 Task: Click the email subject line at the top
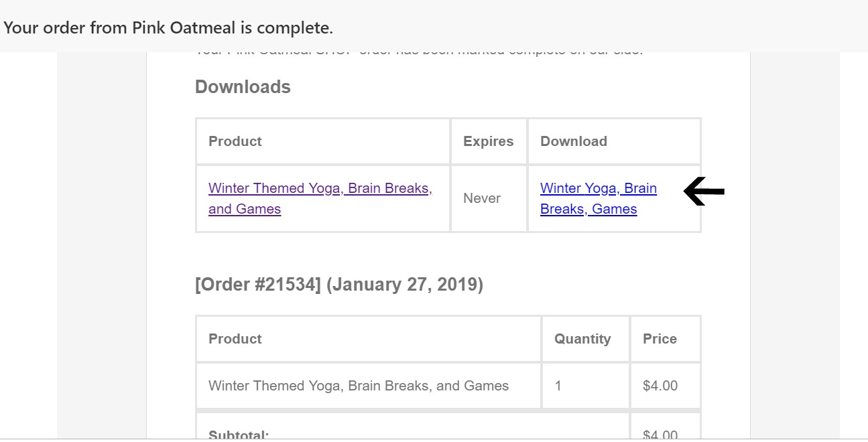pyautogui.click(x=168, y=27)
